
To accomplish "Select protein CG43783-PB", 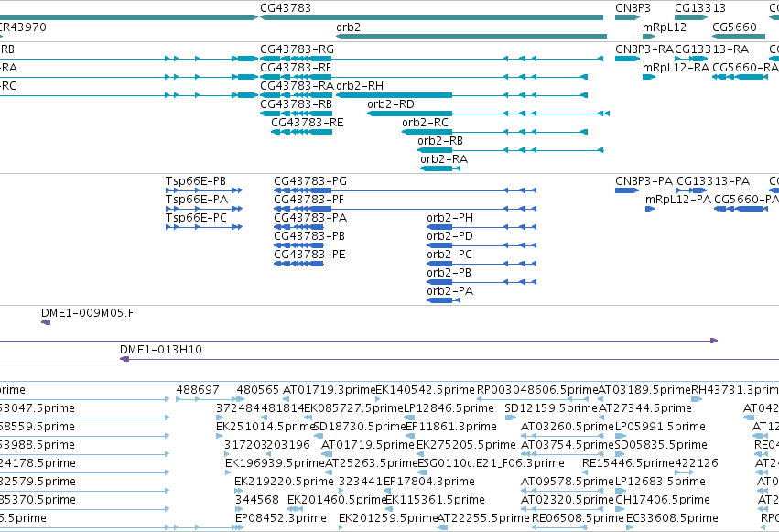I will pyautogui.click(x=298, y=245).
